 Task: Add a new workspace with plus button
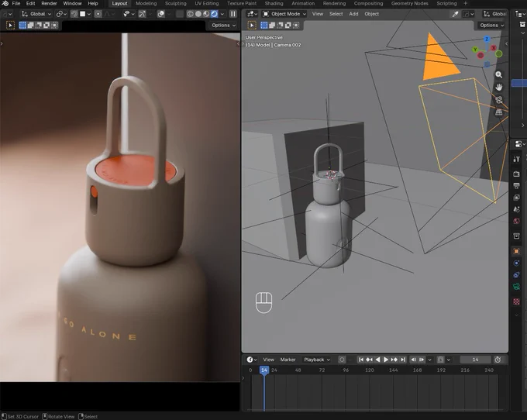point(466,3)
